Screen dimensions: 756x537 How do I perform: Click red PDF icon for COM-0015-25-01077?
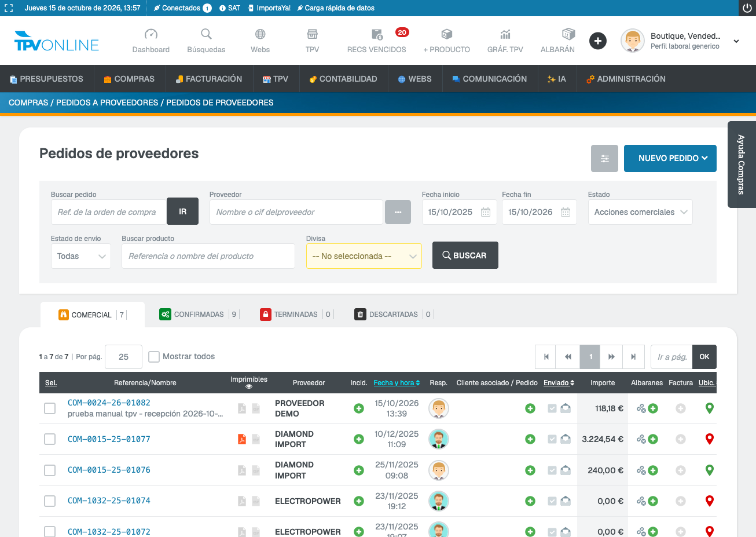click(x=242, y=439)
